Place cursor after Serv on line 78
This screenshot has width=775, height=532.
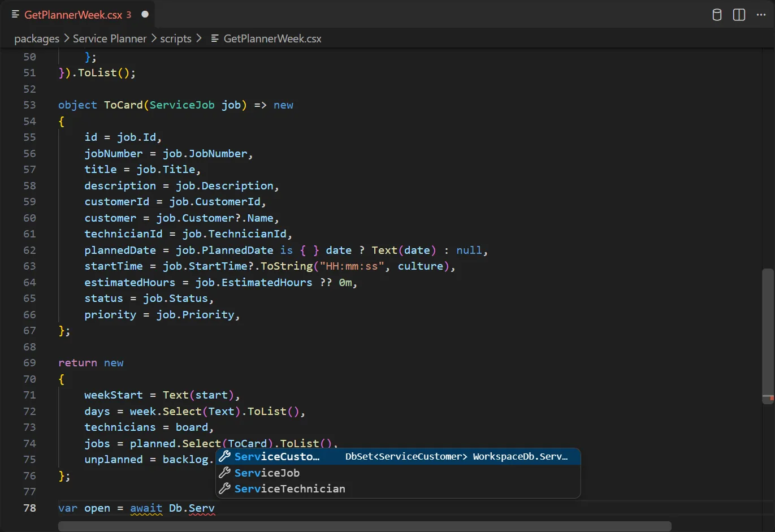click(x=215, y=508)
